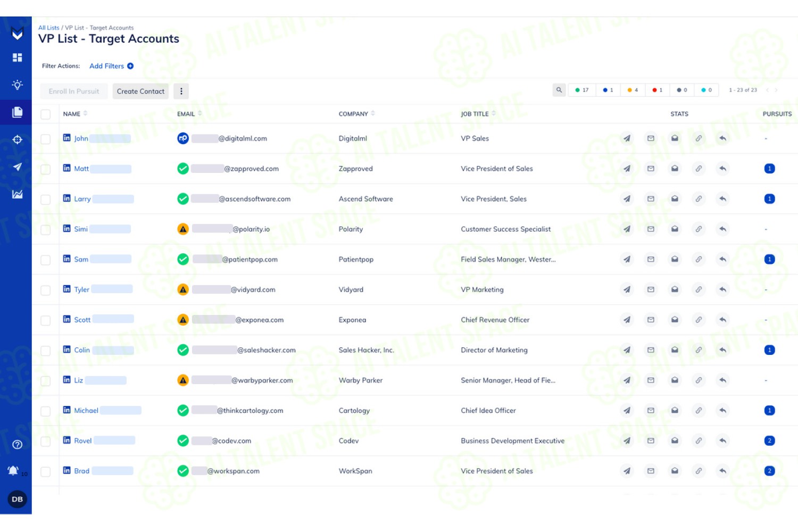The height and width of the screenshot is (532, 798).
Task: Click the 1 - 23 of 23 pagination text
Action: [x=743, y=90]
